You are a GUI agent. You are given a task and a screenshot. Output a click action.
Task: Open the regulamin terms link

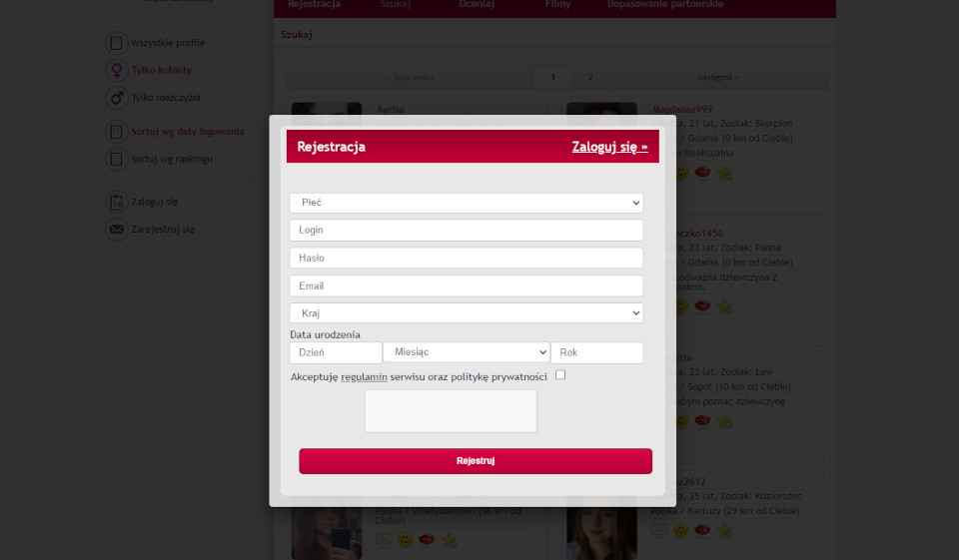coord(364,377)
